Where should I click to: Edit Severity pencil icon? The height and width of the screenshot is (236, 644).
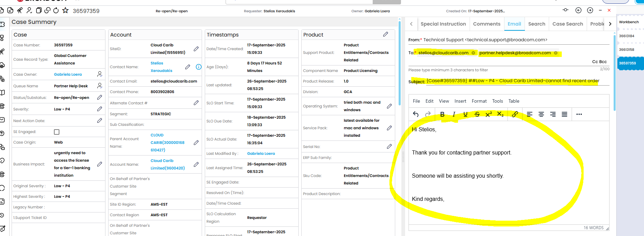pyautogui.click(x=100, y=109)
